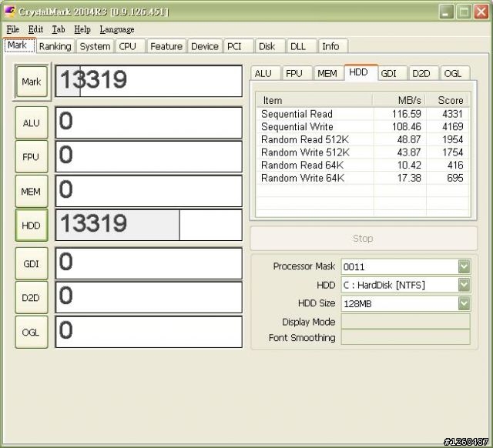Click the 4169 score value
The height and width of the screenshot is (448, 493).
click(x=453, y=126)
